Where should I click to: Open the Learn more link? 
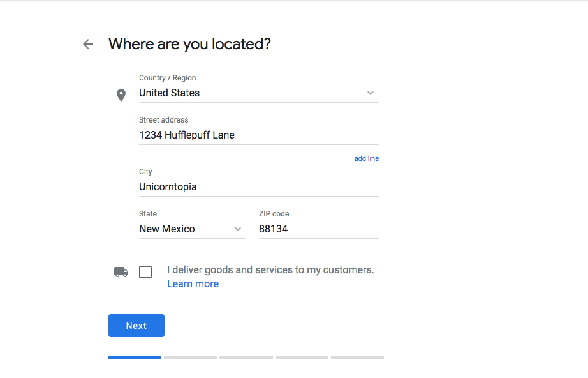(193, 283)
